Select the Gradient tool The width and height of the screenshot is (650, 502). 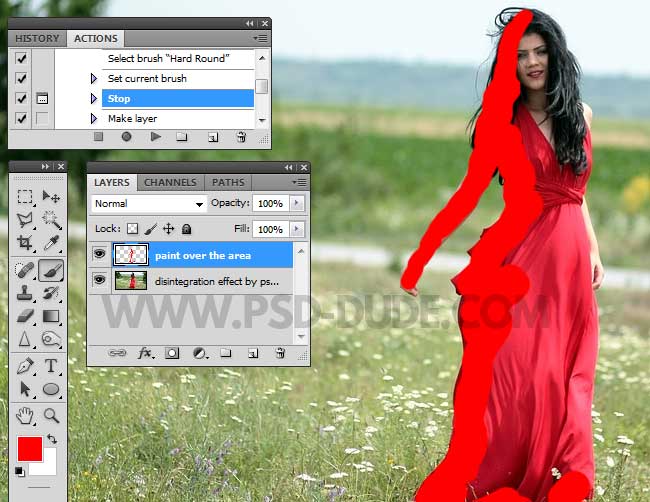51,316
